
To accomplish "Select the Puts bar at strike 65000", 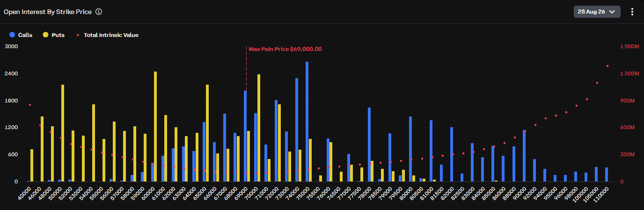I will click(207, 133).
